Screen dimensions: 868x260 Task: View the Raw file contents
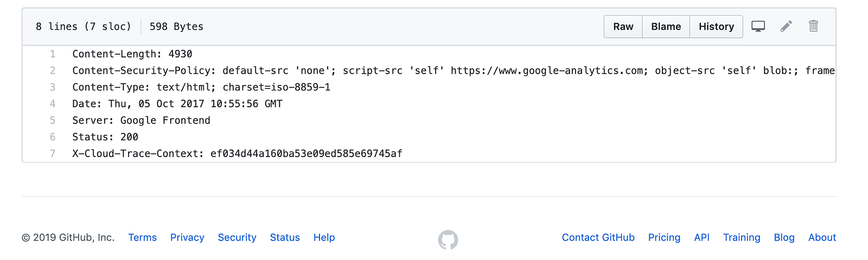click(x=623, y=27)
